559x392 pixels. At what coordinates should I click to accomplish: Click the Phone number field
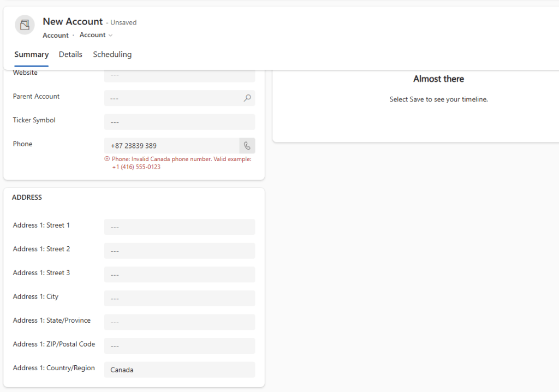[x=171, y=146]
